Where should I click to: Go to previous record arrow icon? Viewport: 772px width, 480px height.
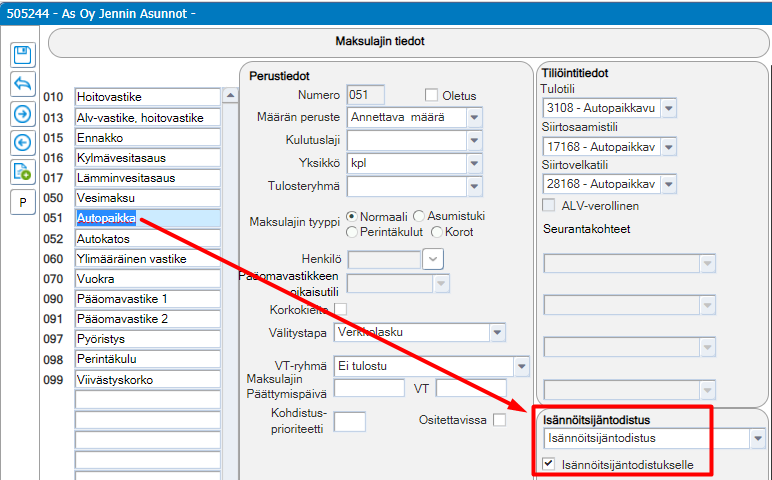tap(23, 143)
